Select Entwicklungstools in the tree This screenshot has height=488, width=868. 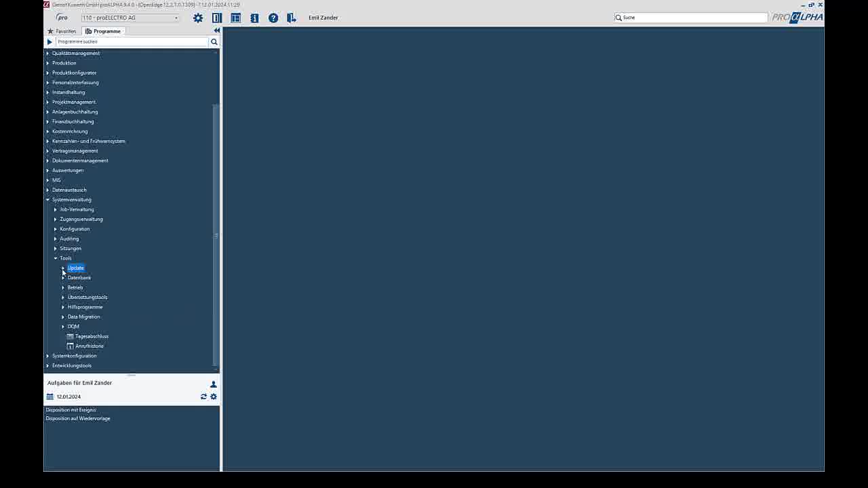click(x=72, y=366)
